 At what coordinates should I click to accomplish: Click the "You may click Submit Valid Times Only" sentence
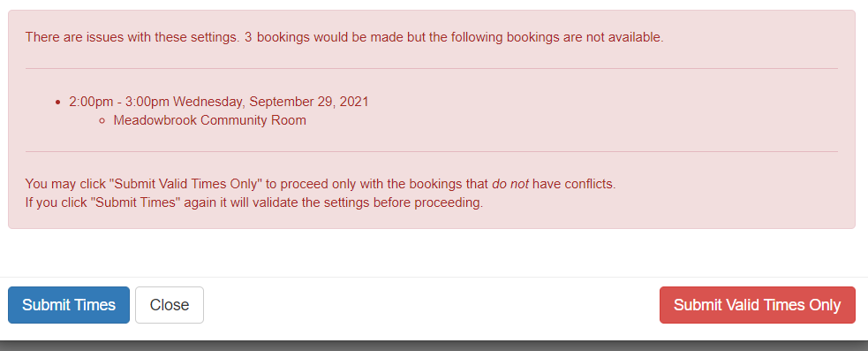coord(321,184)
